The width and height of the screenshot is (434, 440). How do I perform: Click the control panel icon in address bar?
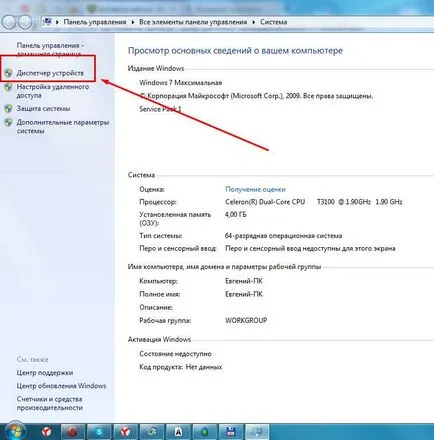tap(47, 22)
